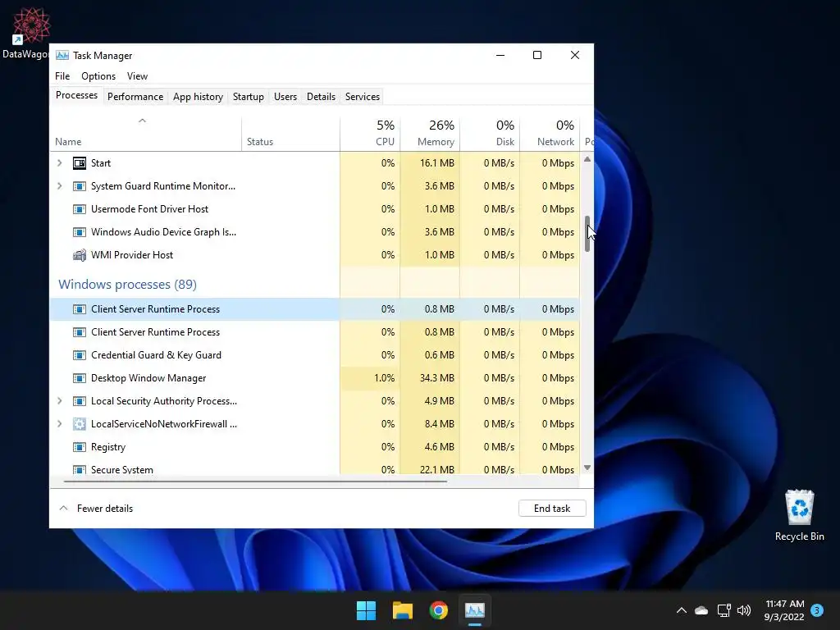
Task: Click the scroll up arrow
Action: pyautogui.click(x=587, y=159)
